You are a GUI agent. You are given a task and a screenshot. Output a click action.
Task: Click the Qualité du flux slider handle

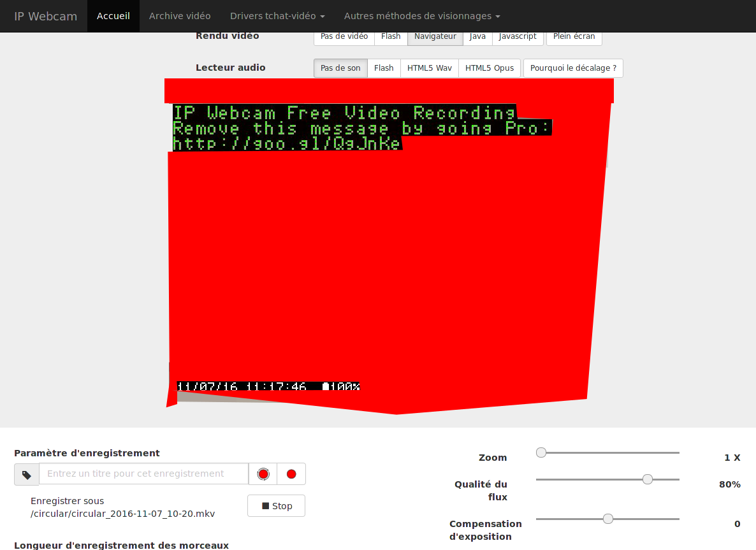[x=648, y=479]
